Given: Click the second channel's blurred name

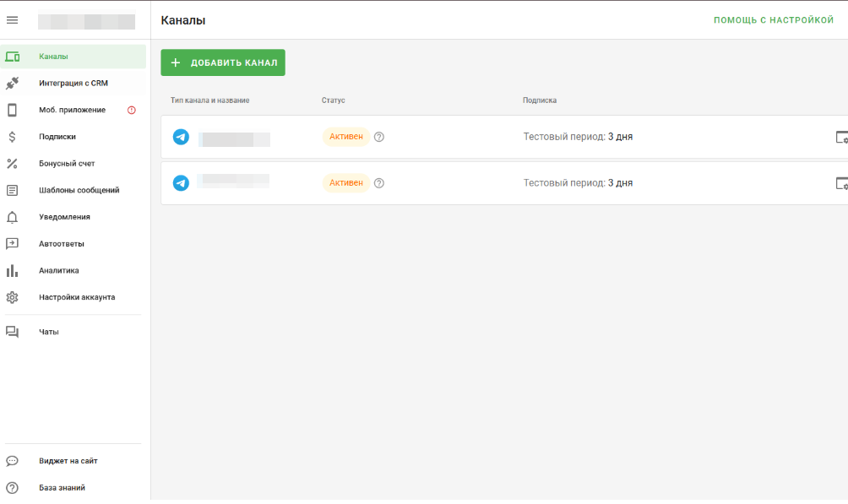Looking at the screenshot, I should point(233,181).
